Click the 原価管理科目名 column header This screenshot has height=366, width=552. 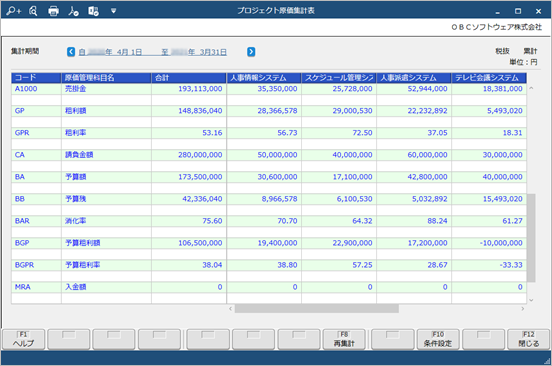(106, 78)
